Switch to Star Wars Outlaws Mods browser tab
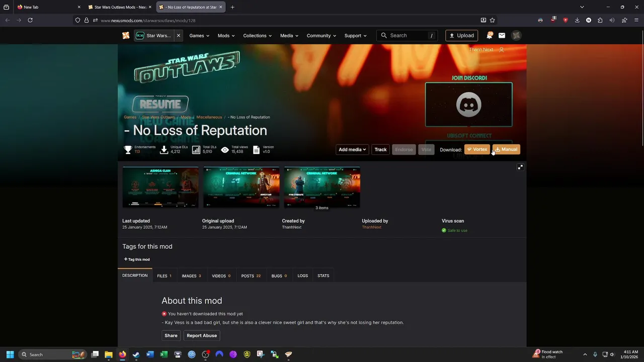Image resolution: width=644 pixels, height=362 pixels. [x=120, y=7]
